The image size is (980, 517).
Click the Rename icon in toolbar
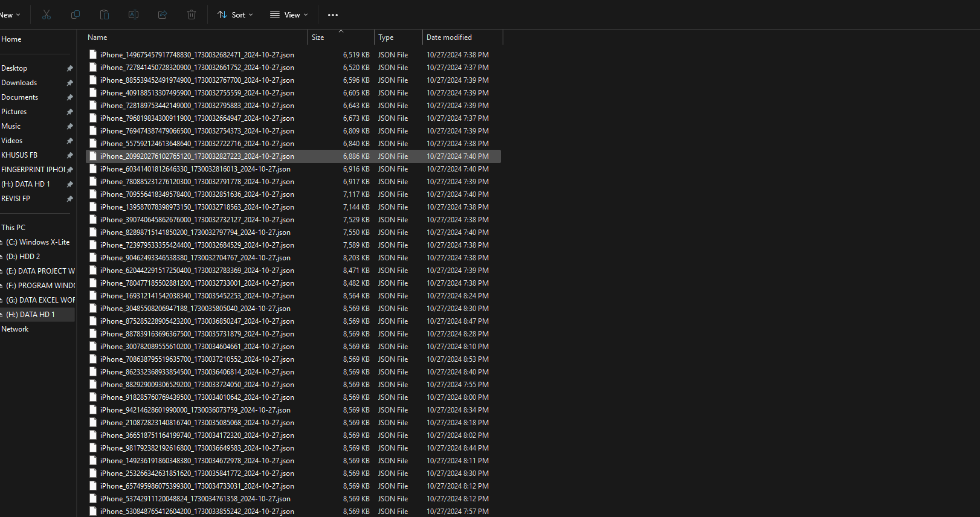click(x=134, y=14)
